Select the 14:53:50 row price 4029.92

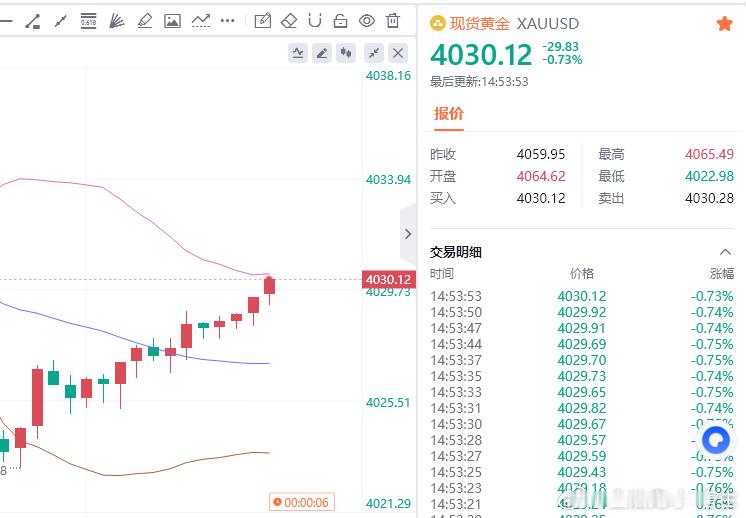582,313
